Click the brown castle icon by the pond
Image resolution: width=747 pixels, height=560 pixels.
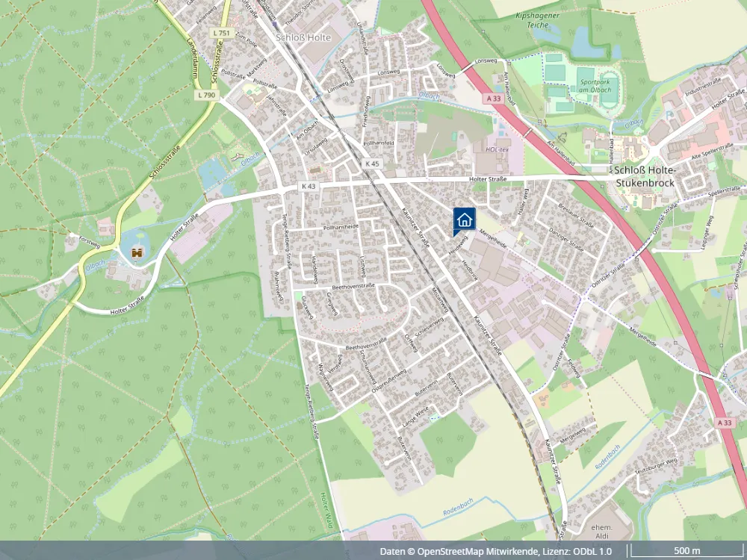point(137,253)
